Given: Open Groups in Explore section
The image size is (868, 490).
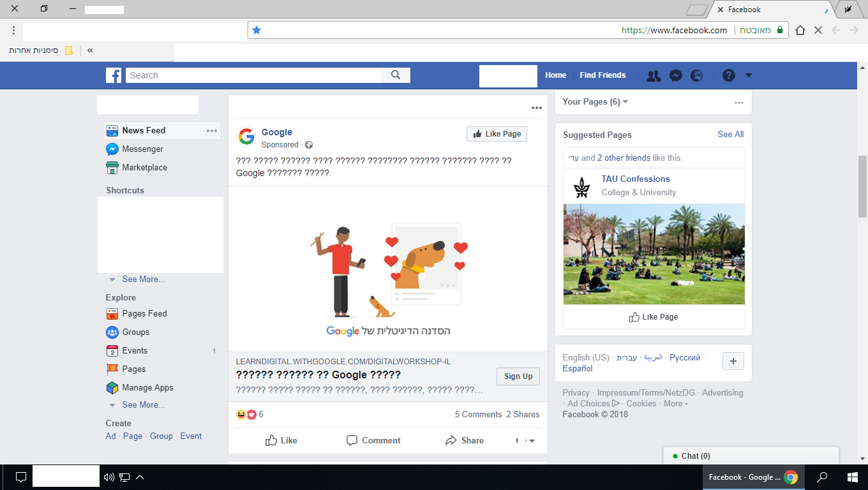Looking at the screenshot, I should [128, 332].
